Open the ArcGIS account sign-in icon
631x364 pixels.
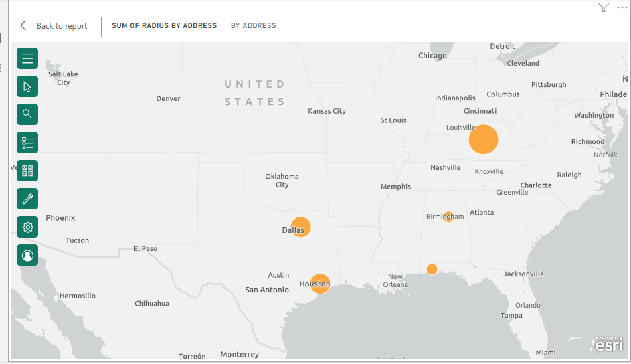27,255
